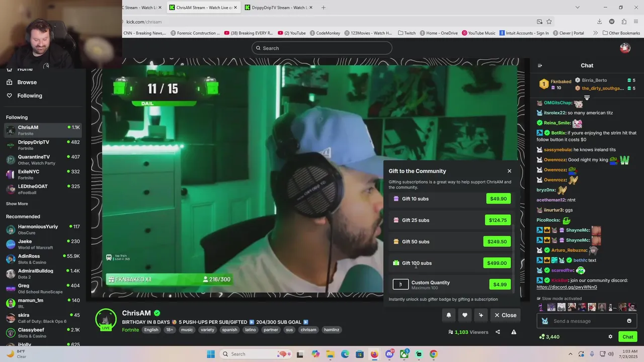Open AdinRoss channel in Recommended list
644x362 pixels.
(x=42, y=259)
